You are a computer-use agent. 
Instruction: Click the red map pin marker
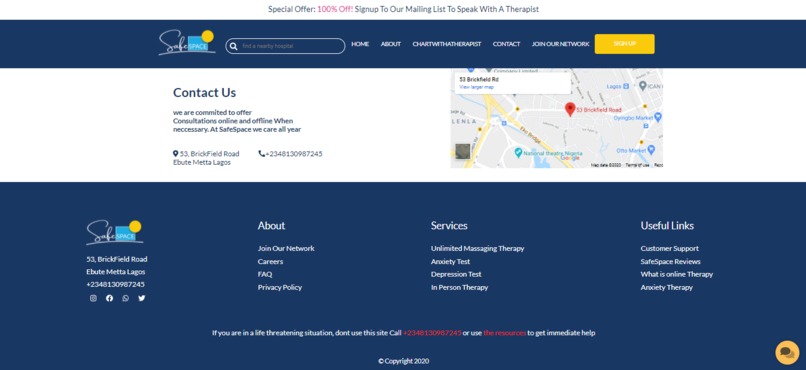570,109
